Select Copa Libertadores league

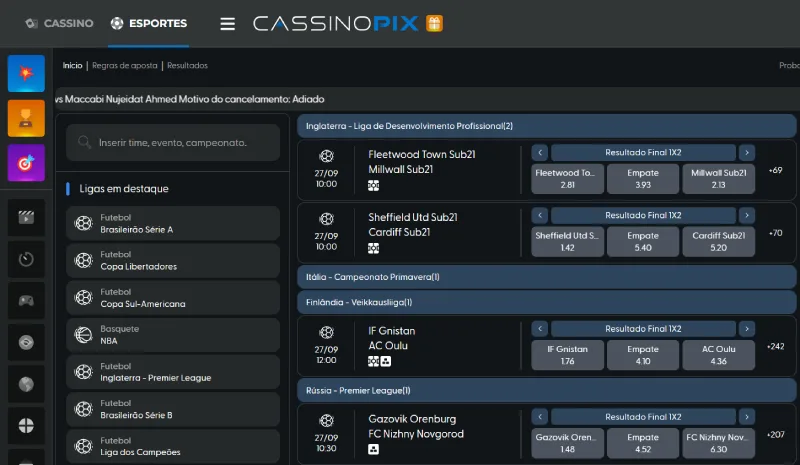click(173, 260)
